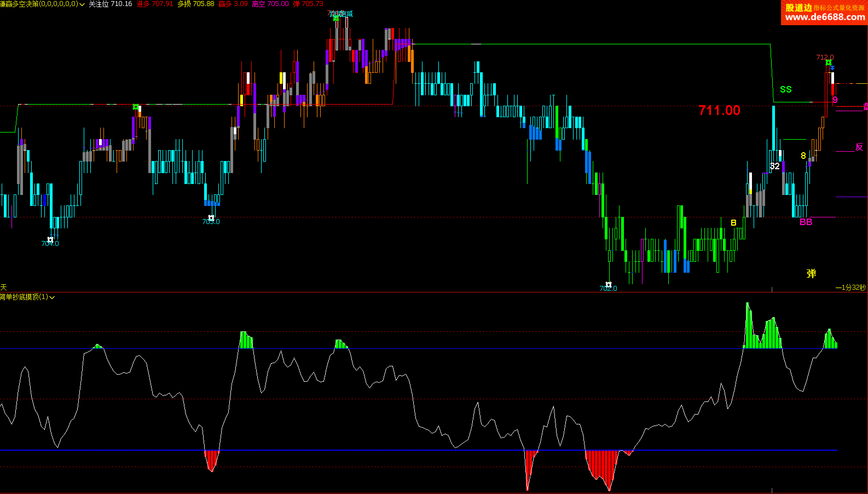Click the 关注位 710.16 readout

point(111,4)
